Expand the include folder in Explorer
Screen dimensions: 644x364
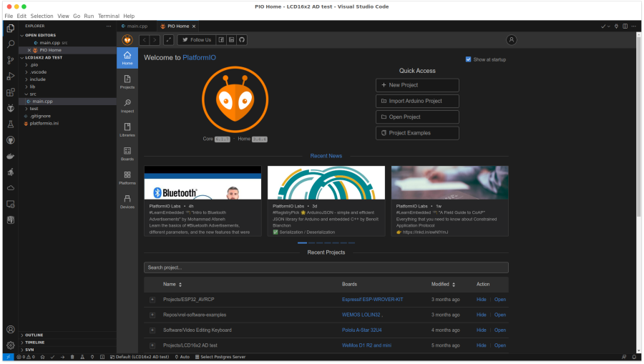(x=37, y=79)
